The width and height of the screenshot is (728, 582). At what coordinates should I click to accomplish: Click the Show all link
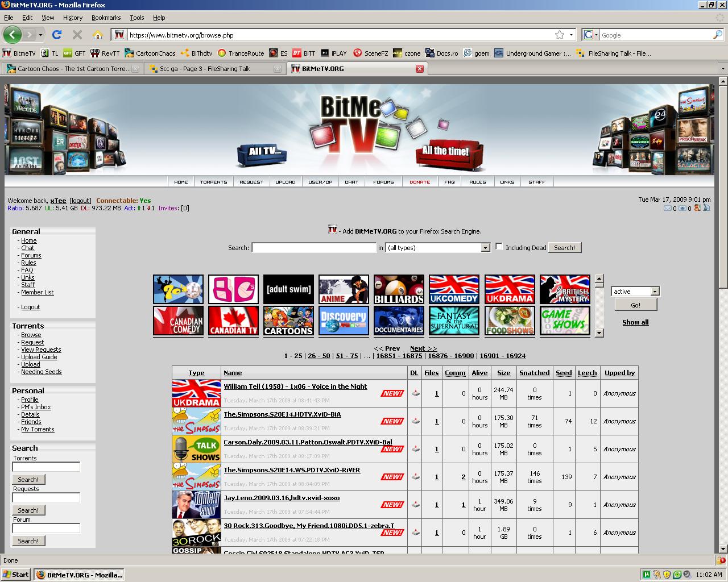point(635,322)
